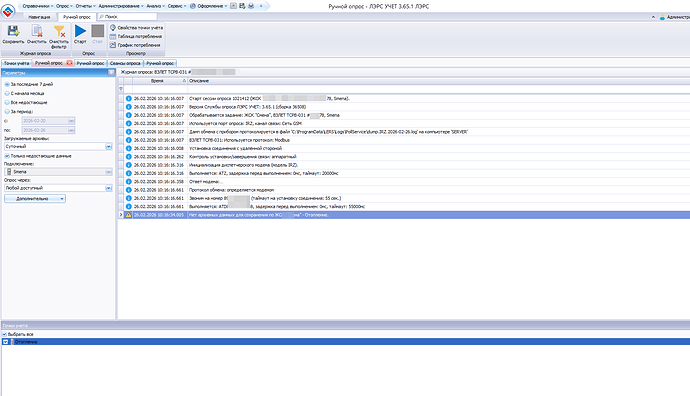This screenshot has height=396, width=690.
Task: Click info icon of 'Версия Службы опроса' row
Action: (128, 107)
